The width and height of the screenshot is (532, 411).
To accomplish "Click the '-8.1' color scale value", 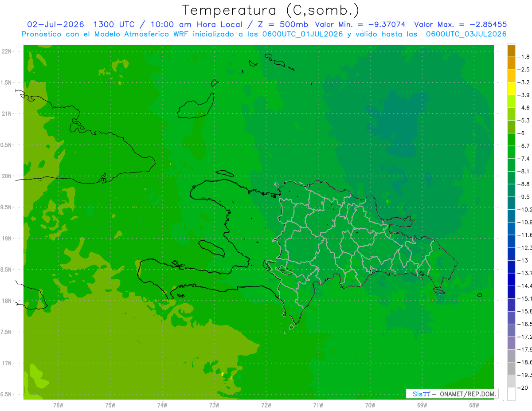I will point(524,172).
